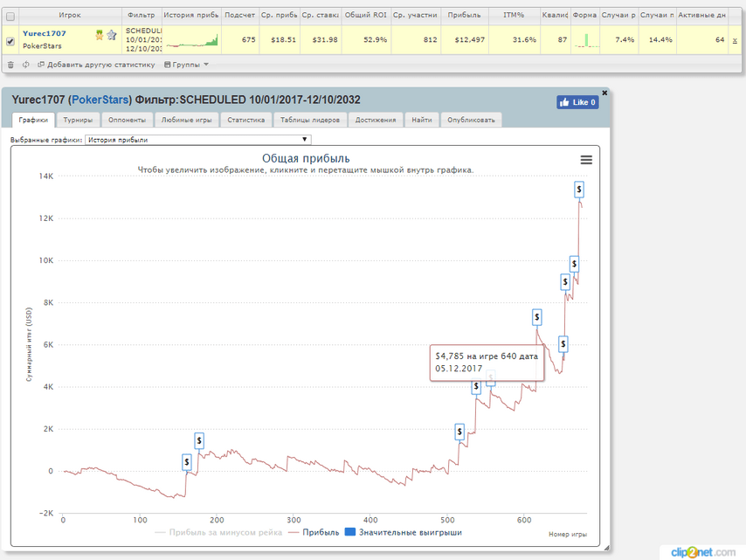Viewport: 746px width, 560px height.
Task: Click the refresh icon beside the trash icon
Action: (25, 65)
